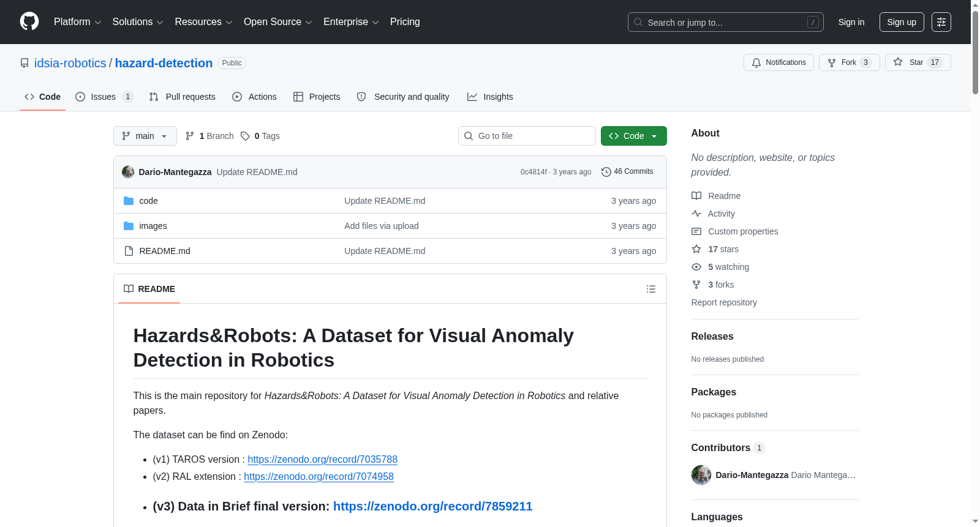The width and height of the screenshot is (980, 527).
Task: Click the book icon beside Readme in About
Action: [x=696, y=196]
